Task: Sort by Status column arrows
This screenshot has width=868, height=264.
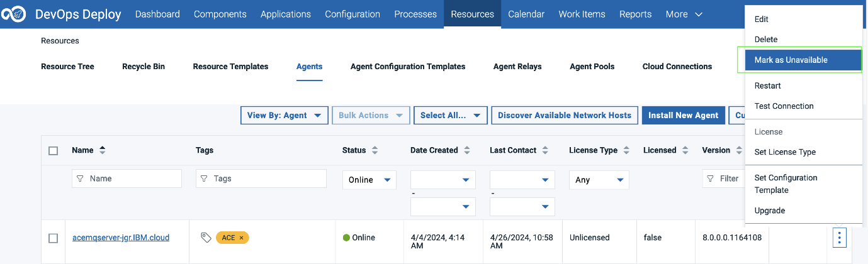Action: pyautogui.click(x=375, y=150)
